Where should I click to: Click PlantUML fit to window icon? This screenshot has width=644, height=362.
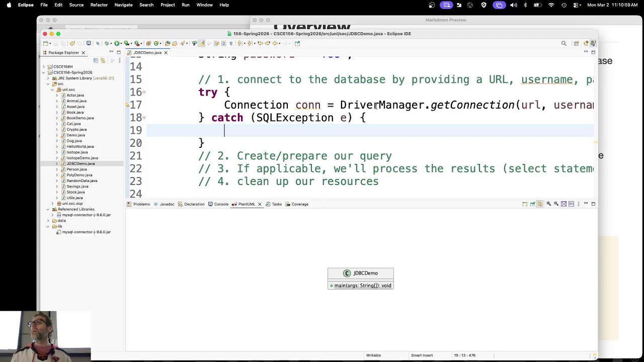click(x=564, y=204)
